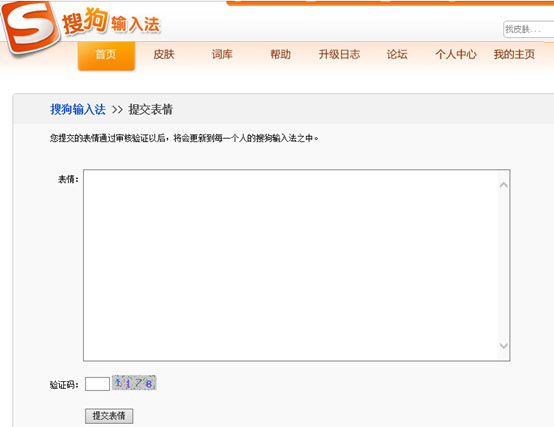Screen dimensions: 554x427
Task: Select the 升级日志 tab
Action: 339,54
